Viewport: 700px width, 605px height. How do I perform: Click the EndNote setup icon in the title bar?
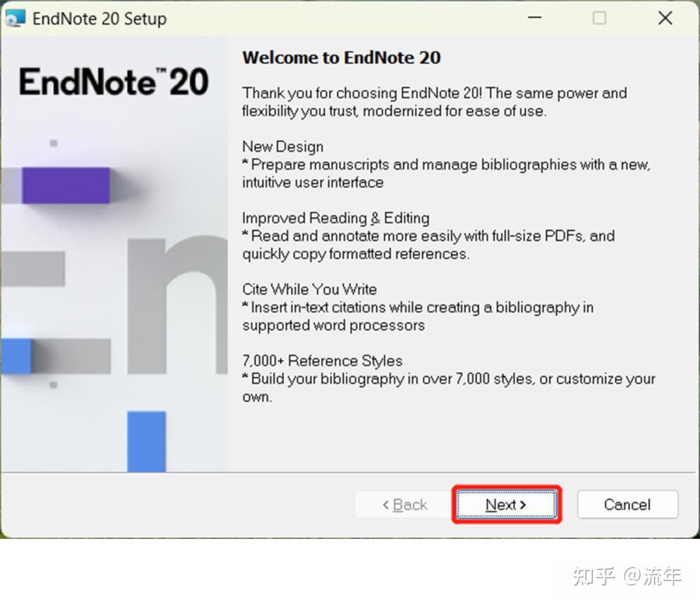point(14,18)
